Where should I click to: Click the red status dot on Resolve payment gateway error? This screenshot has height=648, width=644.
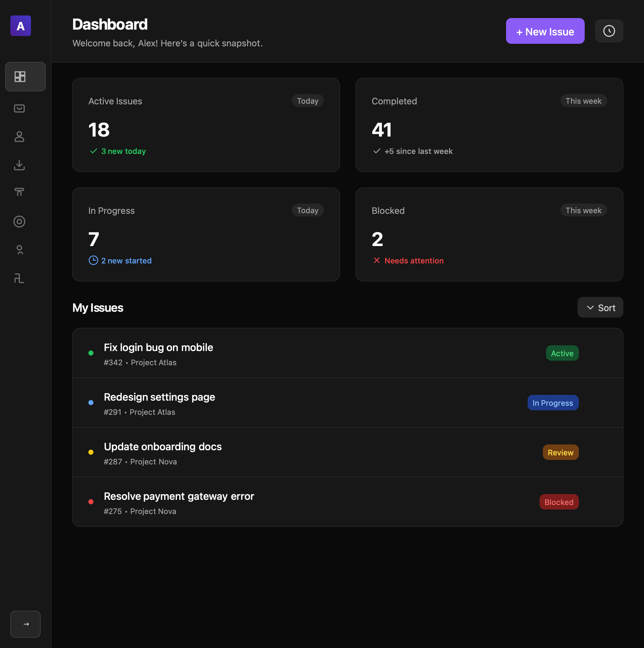click(x=91, y=502)
